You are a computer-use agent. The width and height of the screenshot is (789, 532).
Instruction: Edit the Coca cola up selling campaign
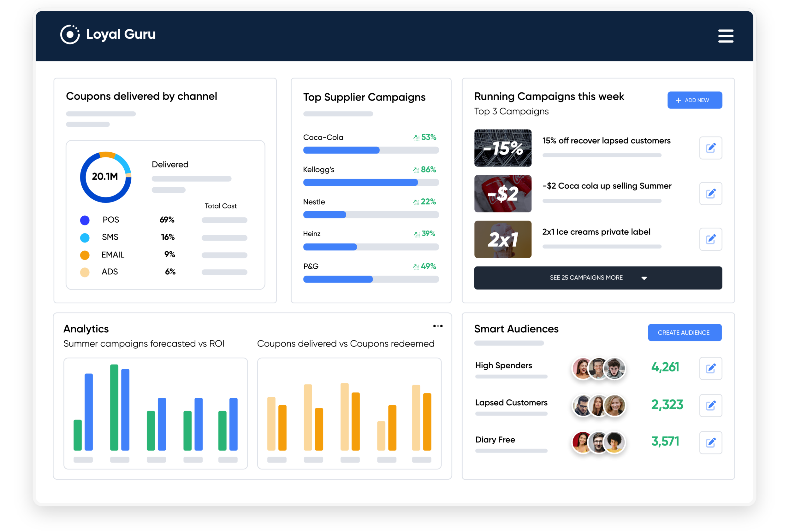pos(710,194)
